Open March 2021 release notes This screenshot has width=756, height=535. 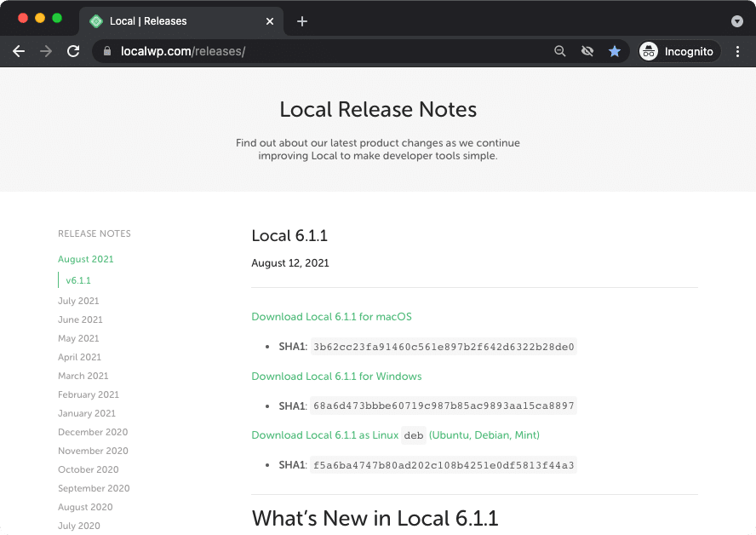click(83, 376)
